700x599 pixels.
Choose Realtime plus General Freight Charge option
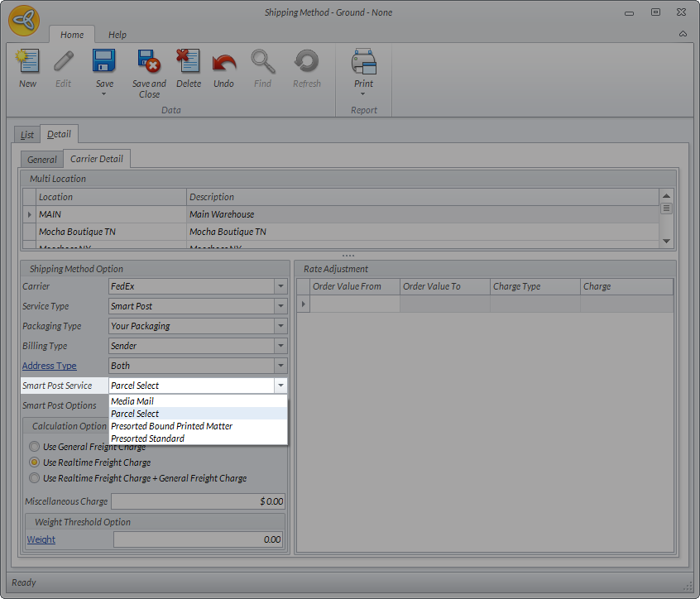(x=34, y=478)
